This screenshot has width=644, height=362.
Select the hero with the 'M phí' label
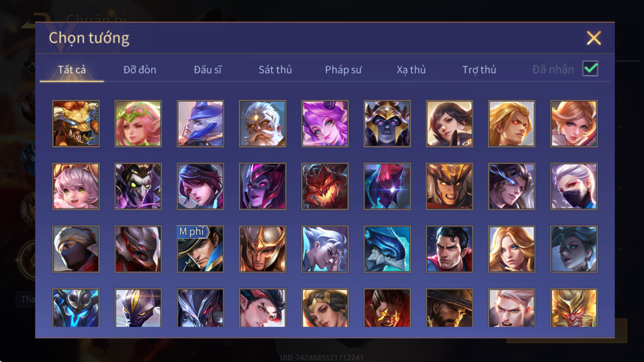(200, 249)
